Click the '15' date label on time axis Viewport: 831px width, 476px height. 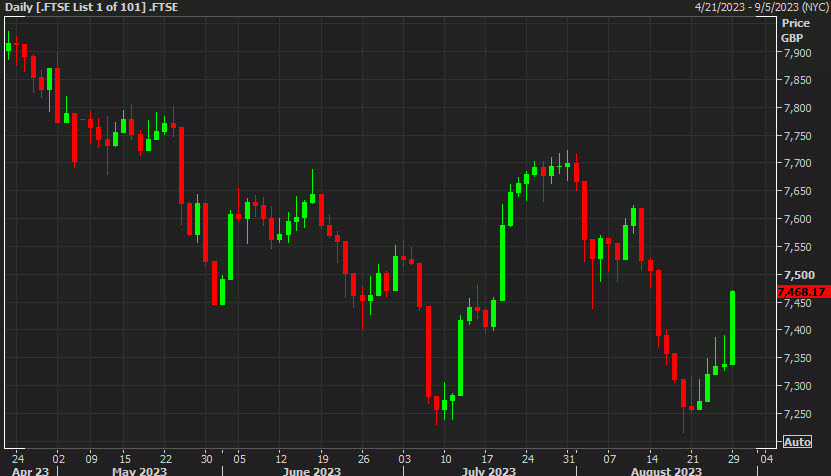pyautogui.click(x=125, y=459)
